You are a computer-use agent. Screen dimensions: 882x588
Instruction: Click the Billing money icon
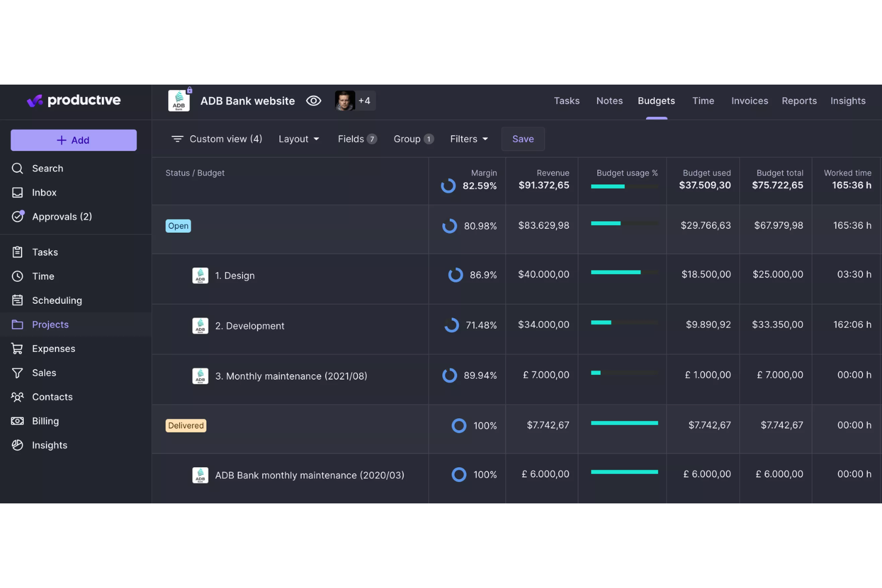(x=17, y=421)
